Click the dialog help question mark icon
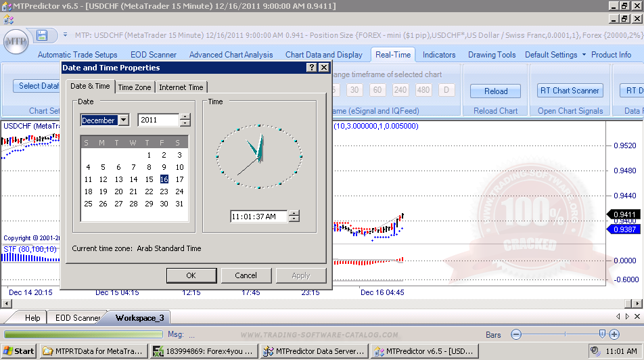Image resolution: width=644 pixels, height=360 pixels. (x=311, y=68)
